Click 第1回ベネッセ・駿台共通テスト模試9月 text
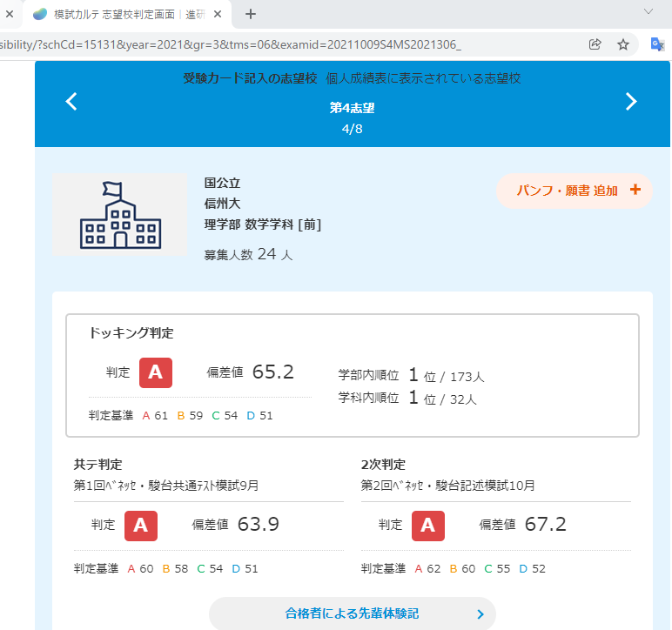 pyautogui.click(x=166, y=486)
